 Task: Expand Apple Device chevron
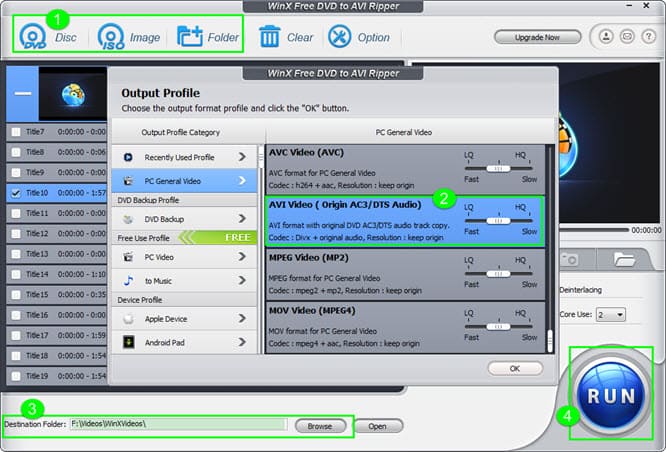[242, 318]
